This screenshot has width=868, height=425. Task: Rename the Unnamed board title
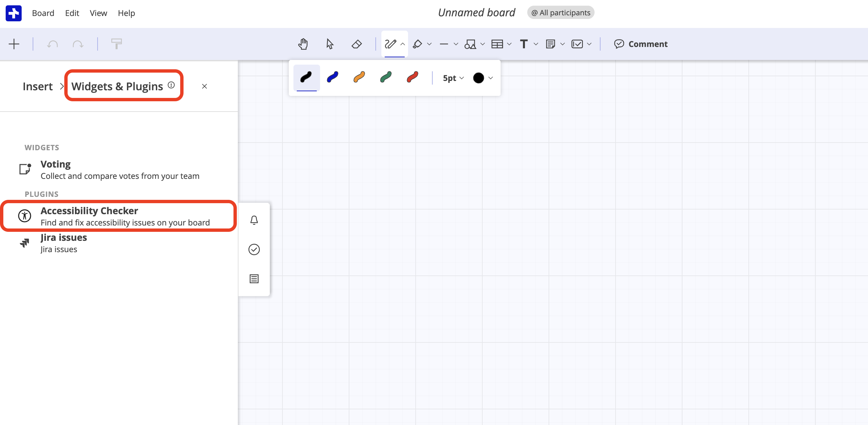[476, 13]
